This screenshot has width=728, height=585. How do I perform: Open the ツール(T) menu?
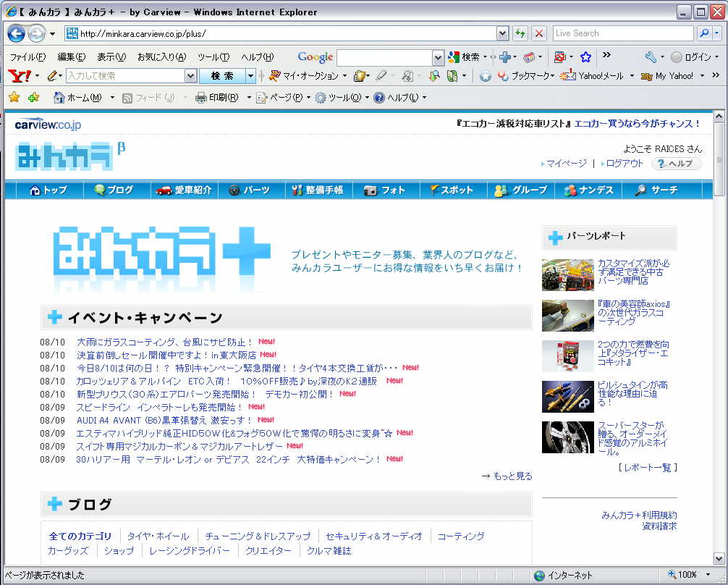pyautogui.click(x=213, y=57)
